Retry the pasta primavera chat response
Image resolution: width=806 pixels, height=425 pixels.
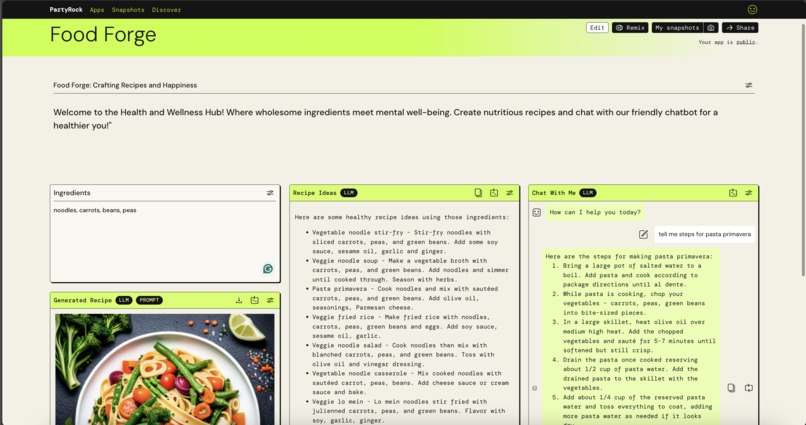[x=749, y=388]
